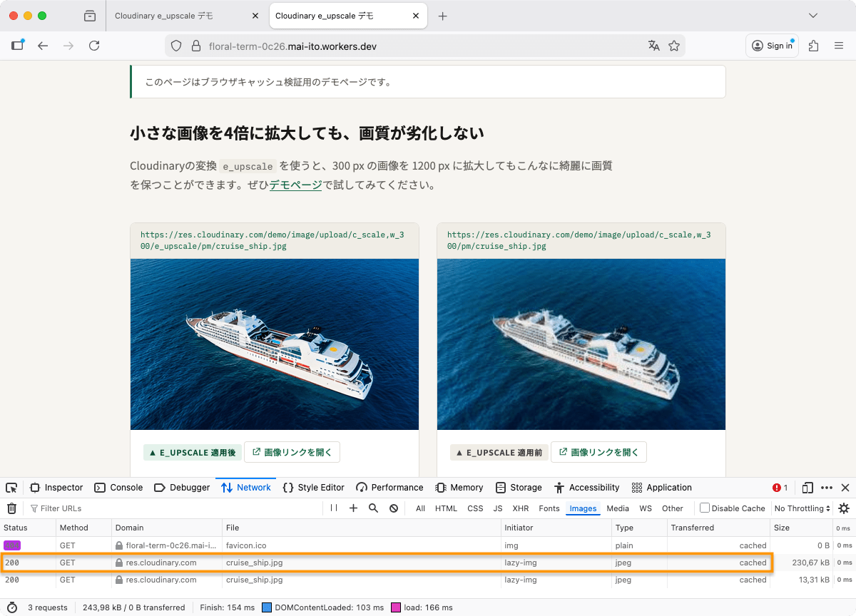This screenshot has width=856, height=616.
Task: Open the request search via the magnifier icon
Action: [x=372, y=508]
